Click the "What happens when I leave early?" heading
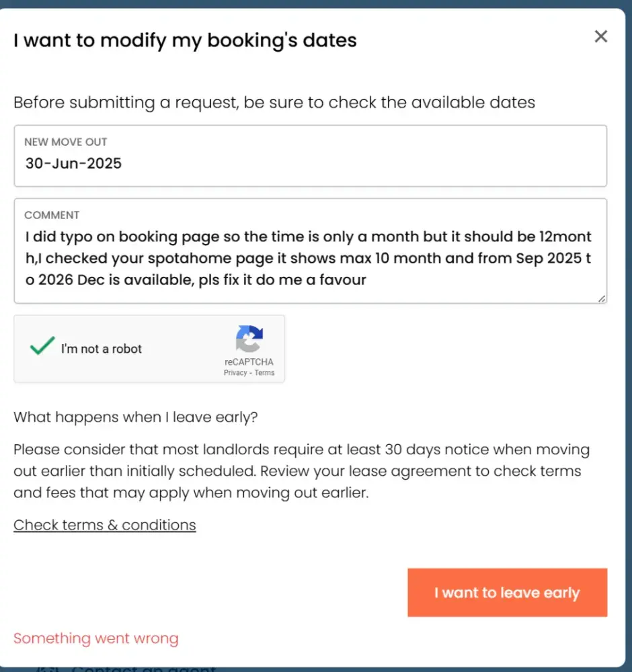This screenshot has height=672, width=632. point(135,417)
